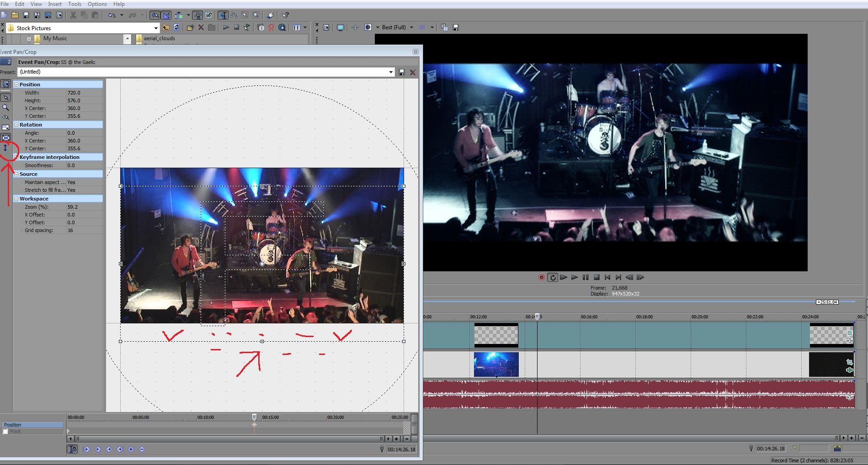Click the Refresh explorer icon
Screen dimensions: 868x465
pyautogui.click(x=177, y=27)
